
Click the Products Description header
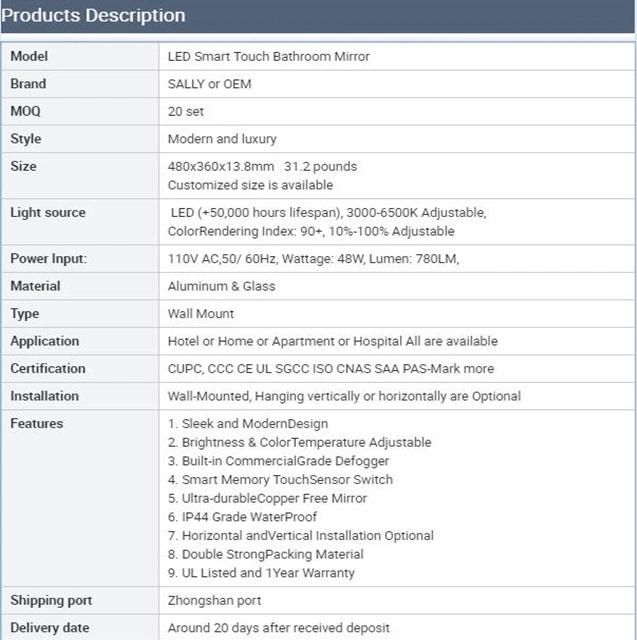pos(93,16)
